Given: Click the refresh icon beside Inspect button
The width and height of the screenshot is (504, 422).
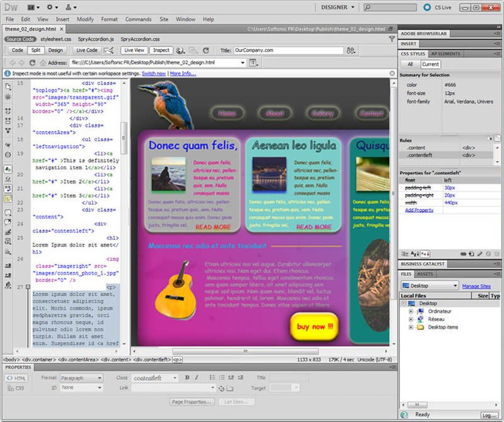Looking at the screenshot, I should (205, 50).
